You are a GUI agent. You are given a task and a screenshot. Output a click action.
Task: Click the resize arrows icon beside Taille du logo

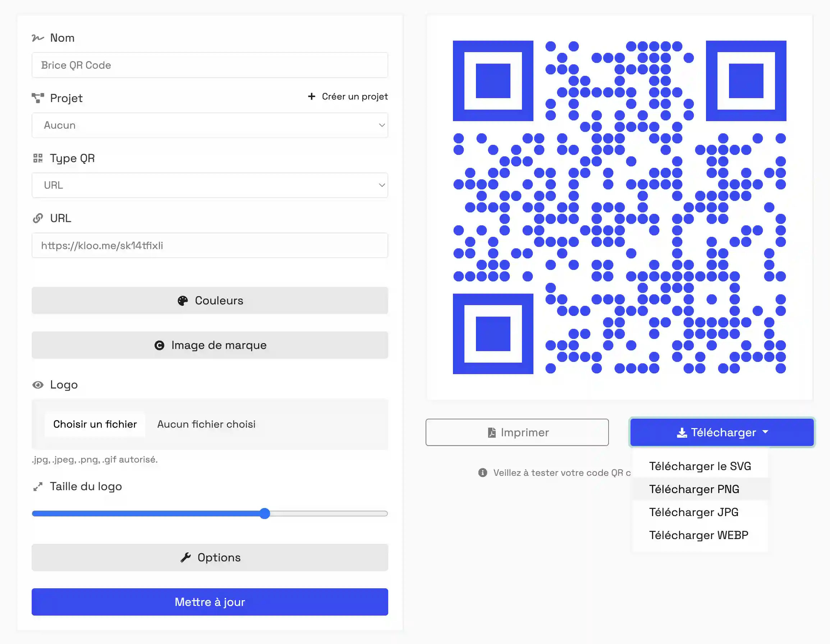click(38, 487)
